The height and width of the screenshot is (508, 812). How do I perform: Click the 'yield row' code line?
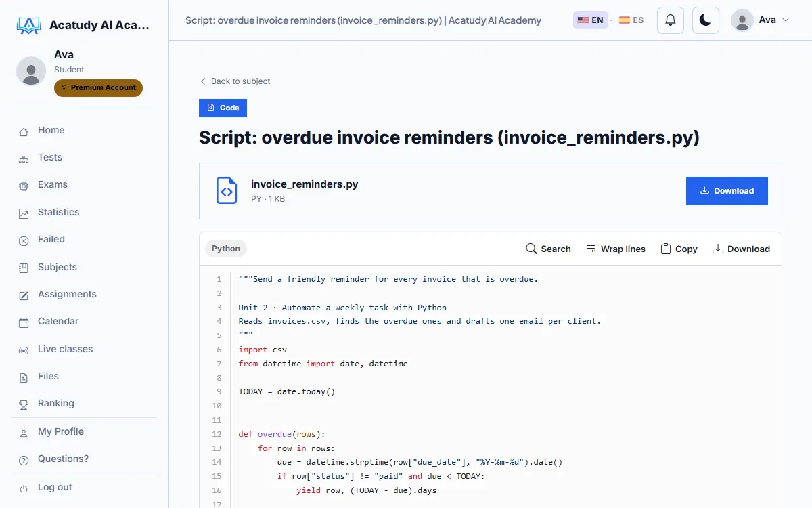[367, 490]
